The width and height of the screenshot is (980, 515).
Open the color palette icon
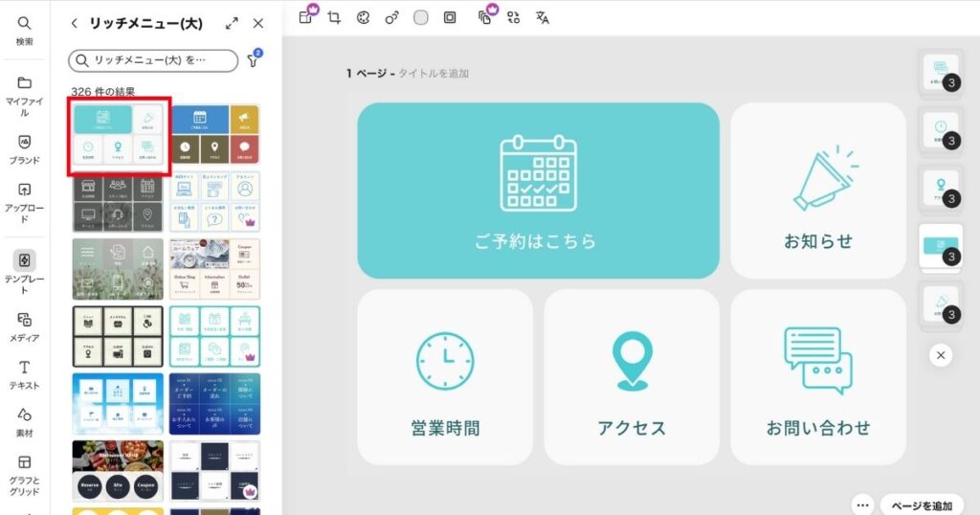pos(363,17)
